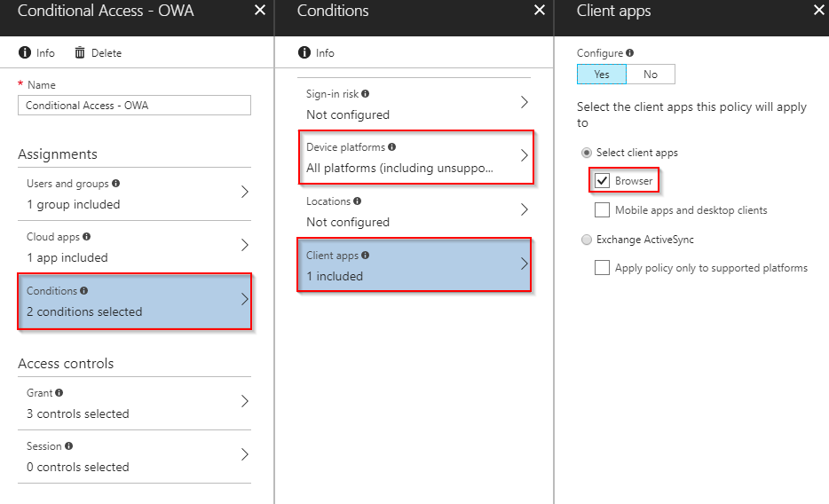Click the Info icon in Conditional Access blade

[25, 52]
